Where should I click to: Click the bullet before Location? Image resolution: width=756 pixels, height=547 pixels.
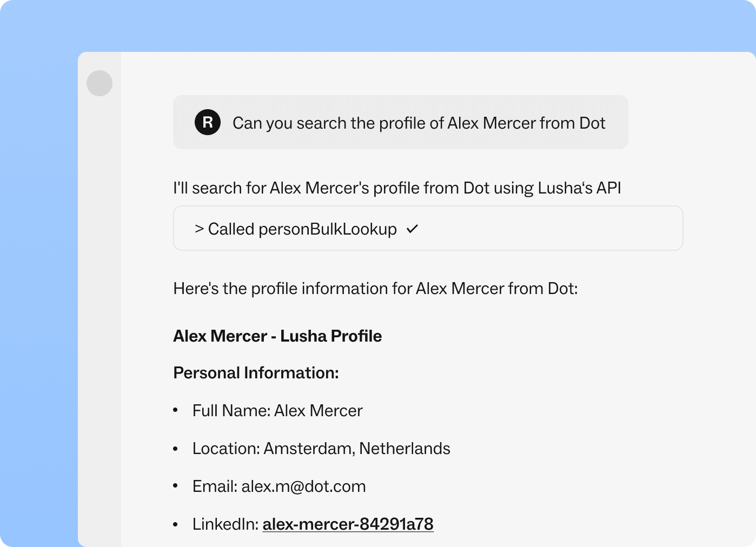pyautogui.click(x=175, y=448)
